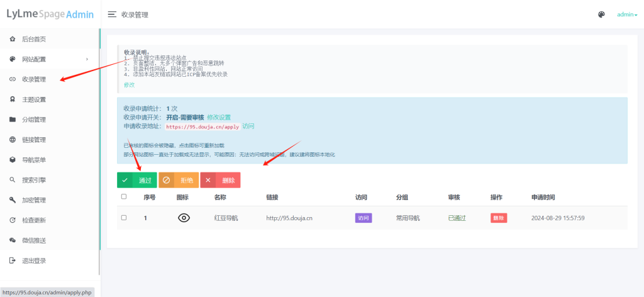Open 搜索引擎 in the sidebar
This screenshot has height=297, width=644.
[x=50, y=180]
